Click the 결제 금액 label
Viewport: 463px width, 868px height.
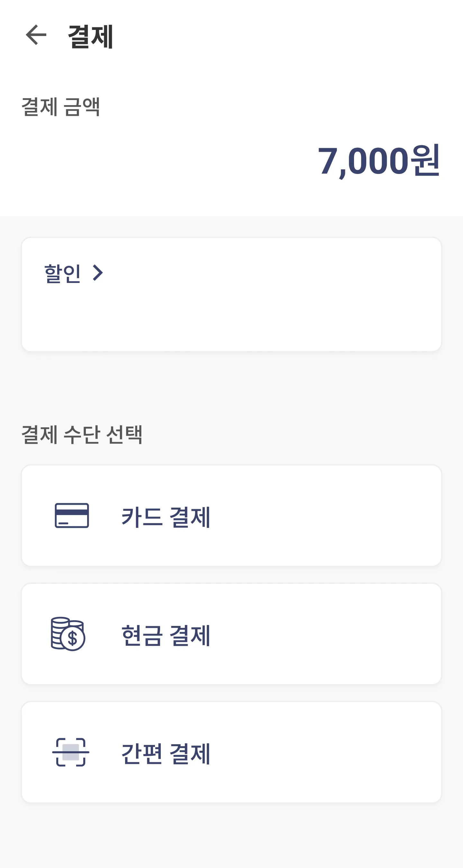pyautogui.click(x=61, y=107)
